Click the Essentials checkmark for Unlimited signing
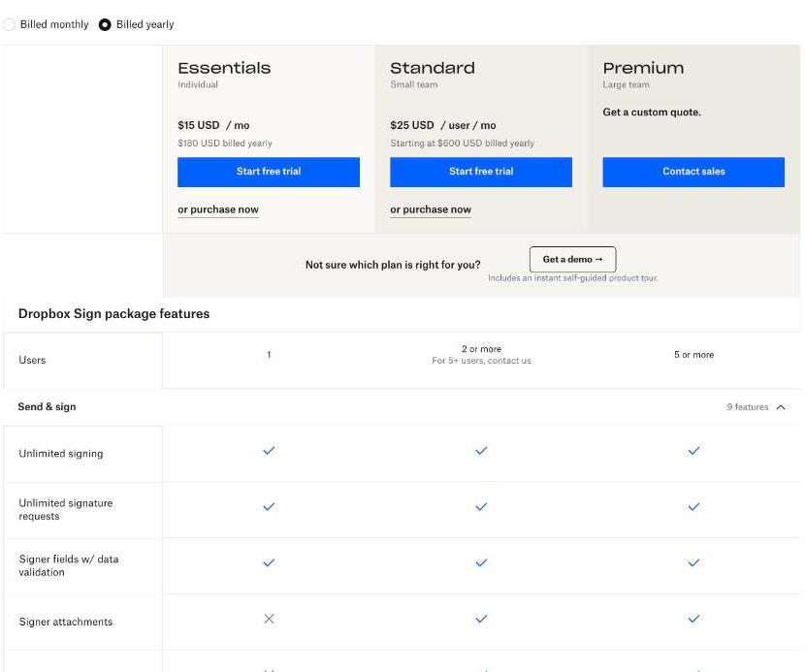805x672 pixels. [269, 451]
